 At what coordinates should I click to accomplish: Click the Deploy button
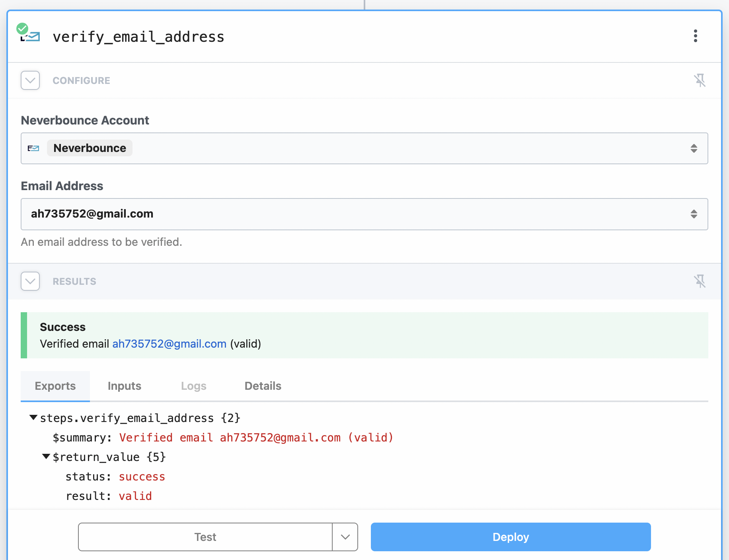510,537
